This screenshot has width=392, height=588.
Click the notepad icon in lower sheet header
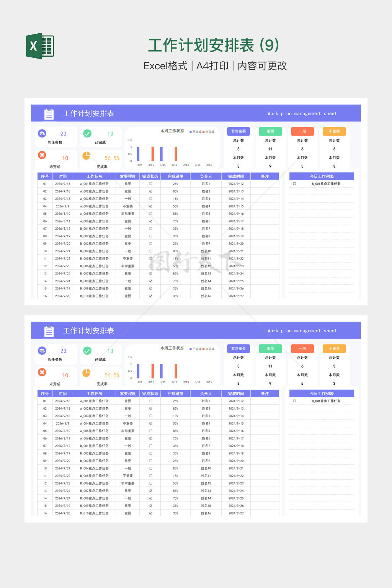[x=49, y=331]
